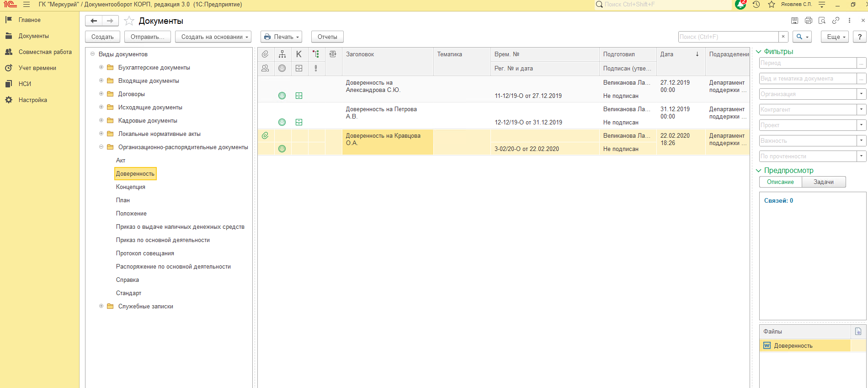Open the Важность filter dropdown

(x=861, y=140)
